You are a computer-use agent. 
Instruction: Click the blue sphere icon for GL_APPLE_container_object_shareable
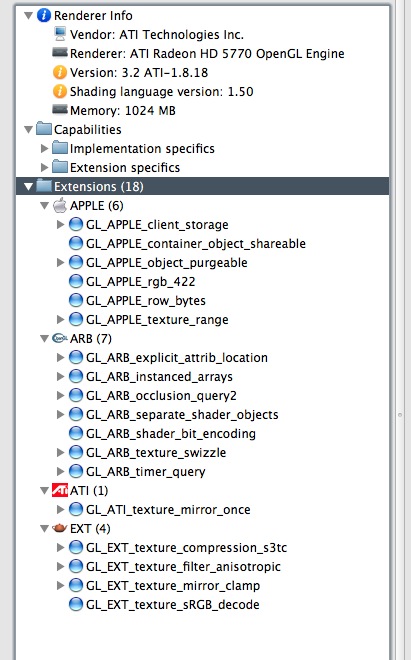76,243
